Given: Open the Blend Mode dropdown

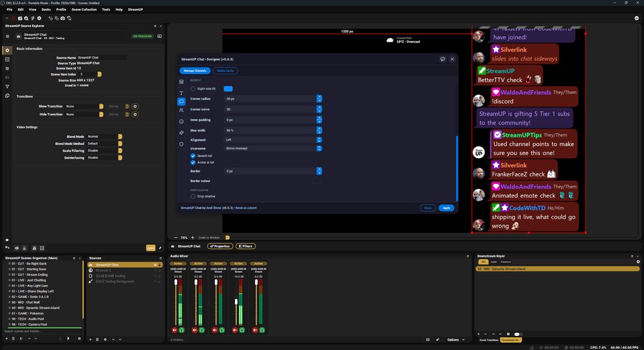Looking at the screenshot, I should point(104,136).
